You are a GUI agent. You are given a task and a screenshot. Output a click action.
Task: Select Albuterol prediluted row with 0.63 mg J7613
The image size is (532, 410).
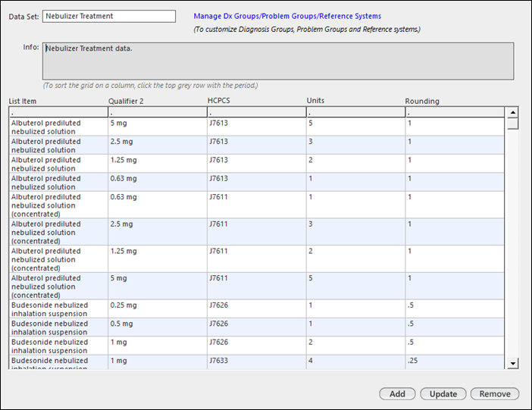[x=256, y=182]
